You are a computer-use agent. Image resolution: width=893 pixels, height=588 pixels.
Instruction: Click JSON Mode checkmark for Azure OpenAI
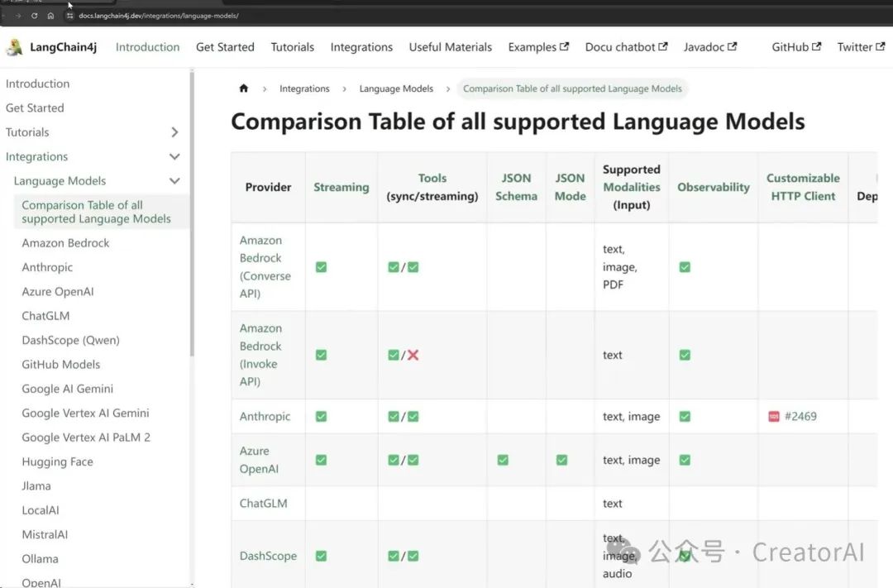click(561, 460)
